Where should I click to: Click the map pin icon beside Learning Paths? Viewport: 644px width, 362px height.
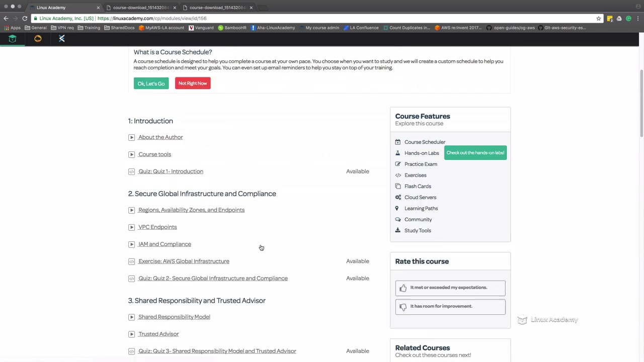pos(397,209)
